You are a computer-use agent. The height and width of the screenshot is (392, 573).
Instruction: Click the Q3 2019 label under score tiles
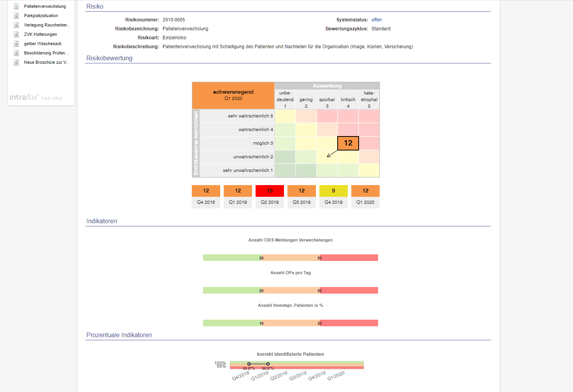click(301, 202)
